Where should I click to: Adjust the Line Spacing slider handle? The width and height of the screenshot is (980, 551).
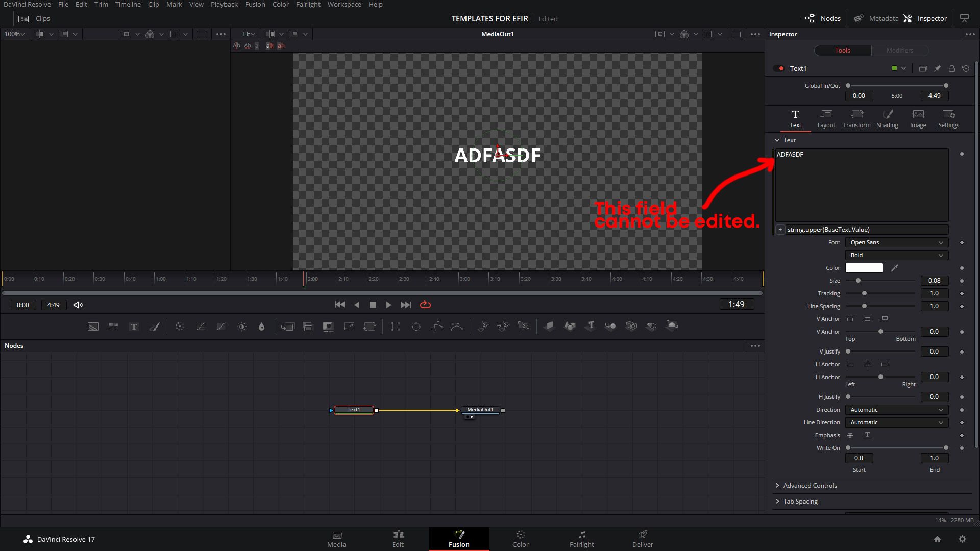click(864, 306)
